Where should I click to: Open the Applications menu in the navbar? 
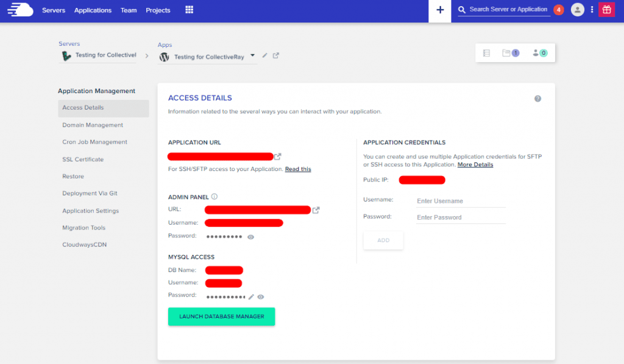[93, 10]
